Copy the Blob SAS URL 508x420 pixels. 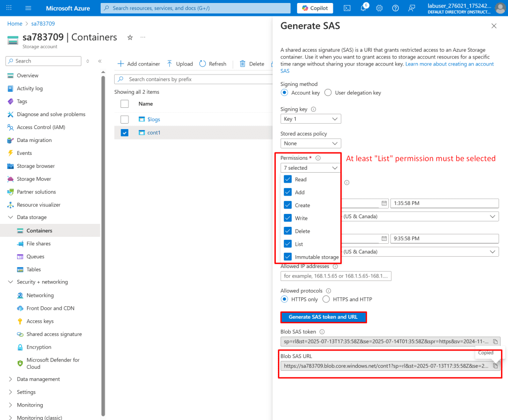pos(495,366)
